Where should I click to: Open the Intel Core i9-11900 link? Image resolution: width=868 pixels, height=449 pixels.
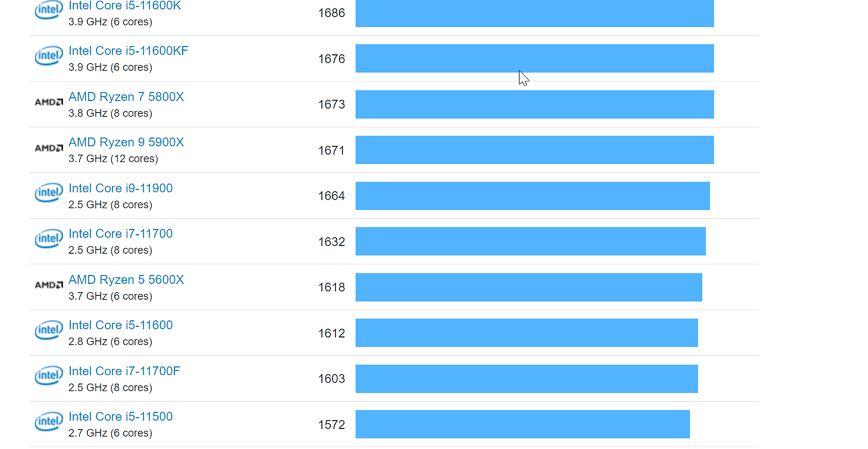point(120,188)
